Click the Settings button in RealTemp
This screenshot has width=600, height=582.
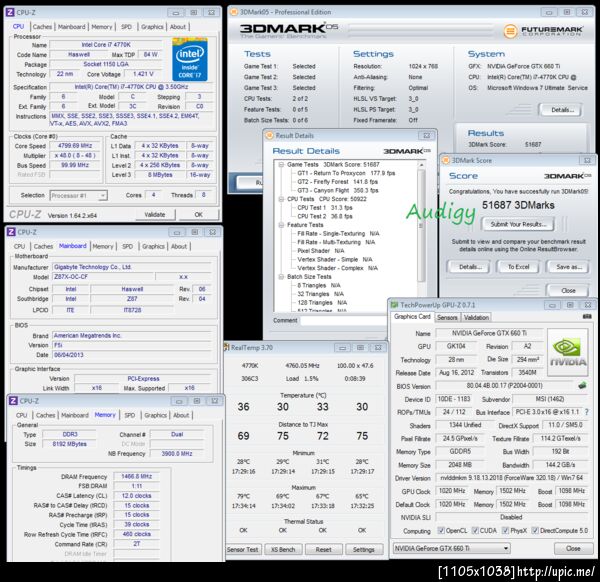click(x=364, y=549)
